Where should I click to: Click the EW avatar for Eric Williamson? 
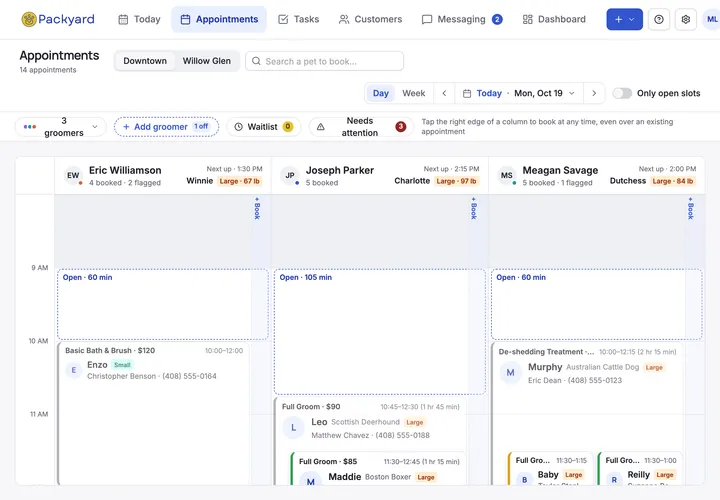pyautogui.click(x=73, y=175)
